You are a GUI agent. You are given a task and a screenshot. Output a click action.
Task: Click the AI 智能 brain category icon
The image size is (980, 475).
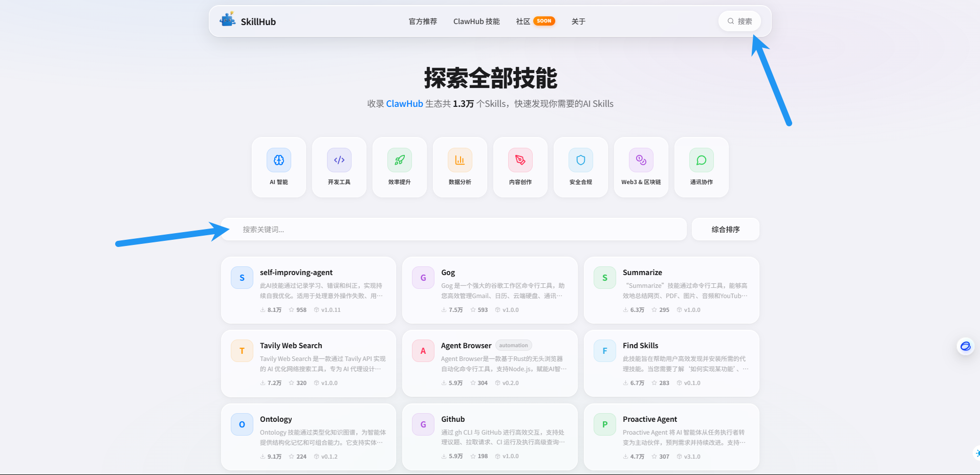(279, 161)
